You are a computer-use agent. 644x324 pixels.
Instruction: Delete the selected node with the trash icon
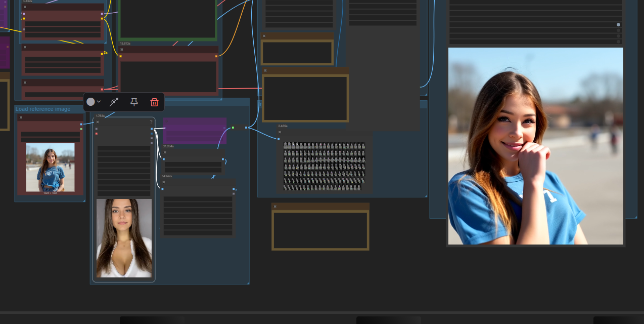(154, 102)
